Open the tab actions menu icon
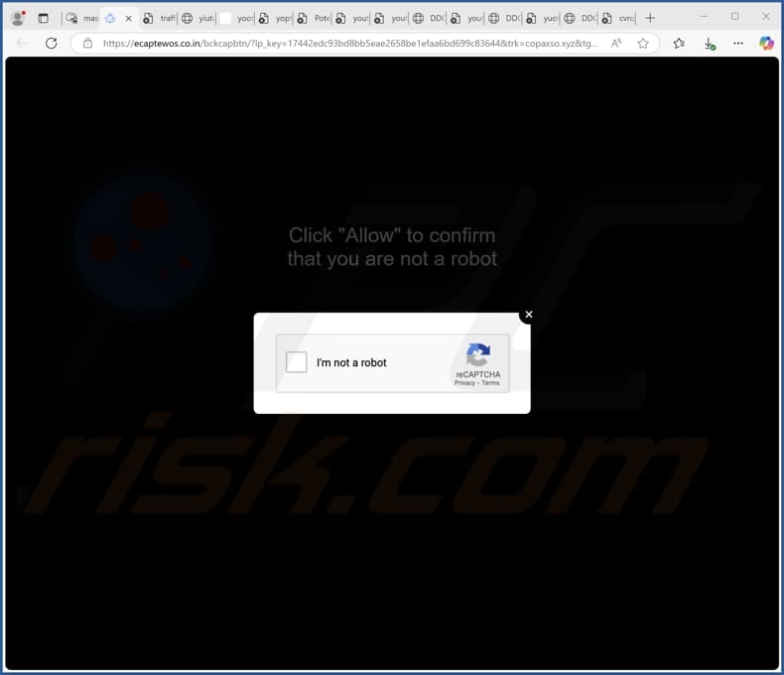Image resolution: width=784 pixels, height=675 pixels. [44, 19]
